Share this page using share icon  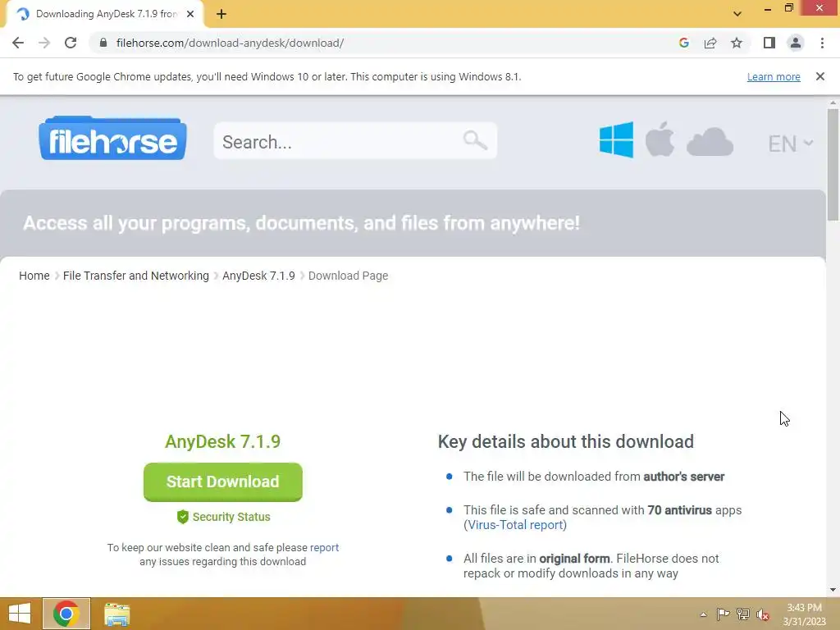click(710, 43)
